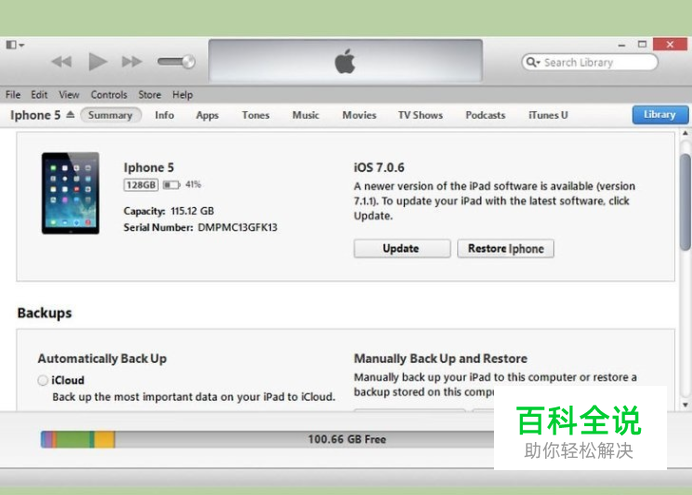Close the iTunes window
Viewport: 692px width, 495px height.
(670, 44)
